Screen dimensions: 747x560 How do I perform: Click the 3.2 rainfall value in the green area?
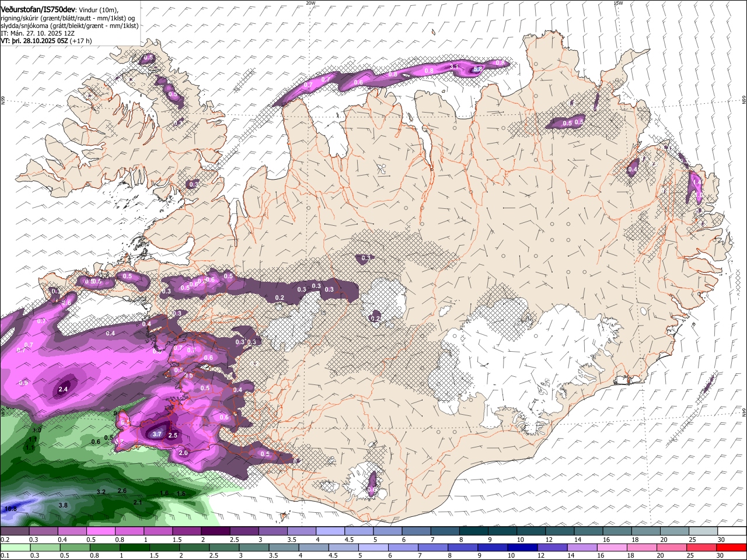[100, 492]
